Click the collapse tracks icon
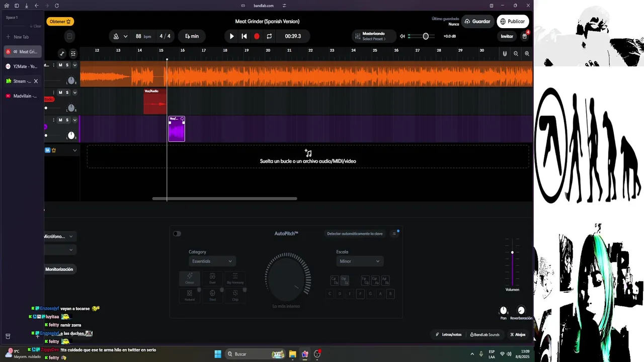 point(73,53)
